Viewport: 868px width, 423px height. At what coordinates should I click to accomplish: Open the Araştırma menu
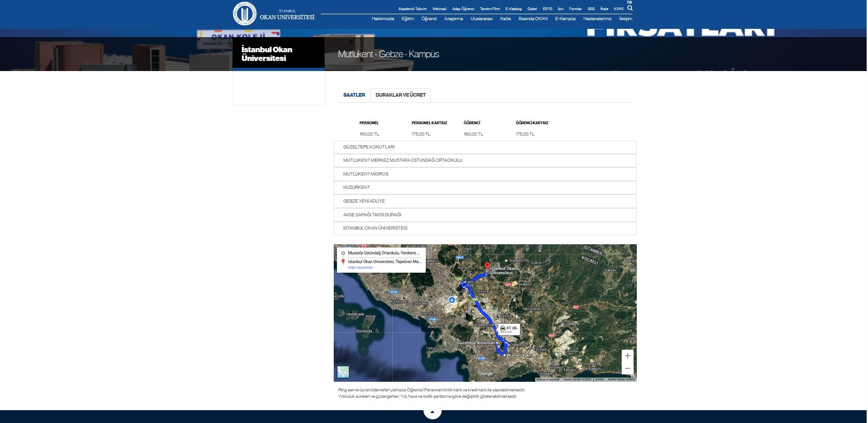454,19
